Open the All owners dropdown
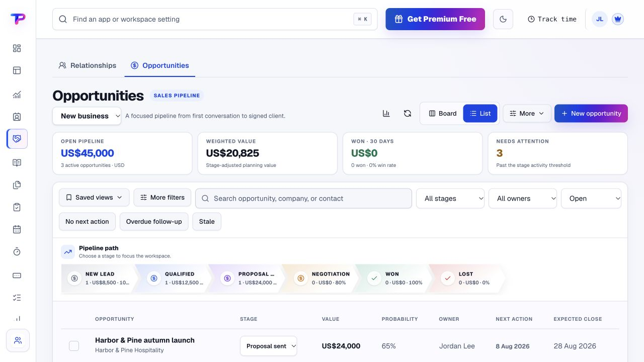Image resolution: width=644 pixels, height=362 pixels. coord(523,199)
